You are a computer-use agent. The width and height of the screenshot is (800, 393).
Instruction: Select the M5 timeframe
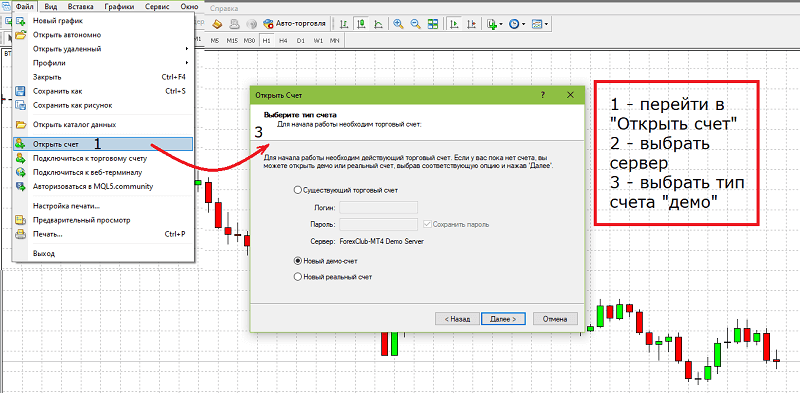214,40
